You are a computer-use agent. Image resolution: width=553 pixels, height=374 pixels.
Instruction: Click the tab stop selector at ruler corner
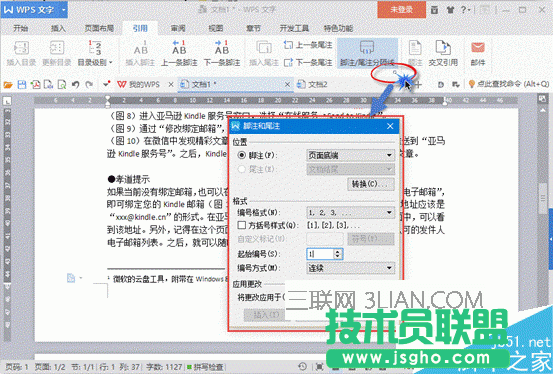tap(7, 101)
